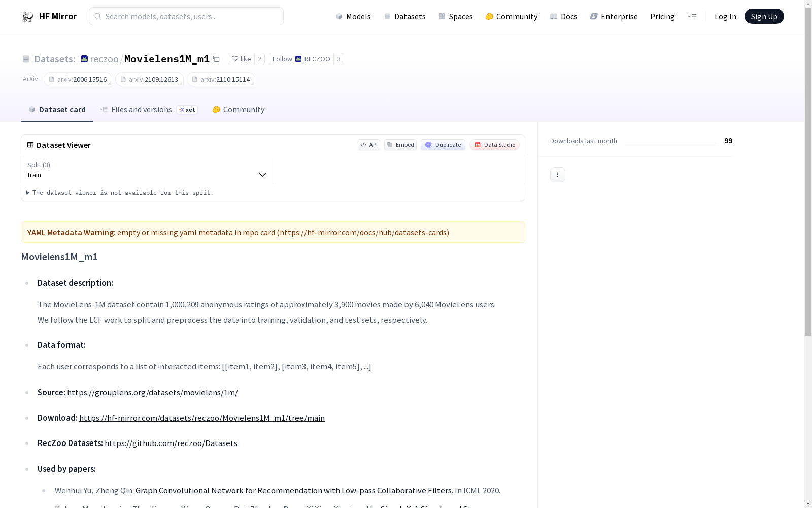This screenshot has width=812, height=508.
Task: Click the heart like button
Action: [x=241, y=59]
